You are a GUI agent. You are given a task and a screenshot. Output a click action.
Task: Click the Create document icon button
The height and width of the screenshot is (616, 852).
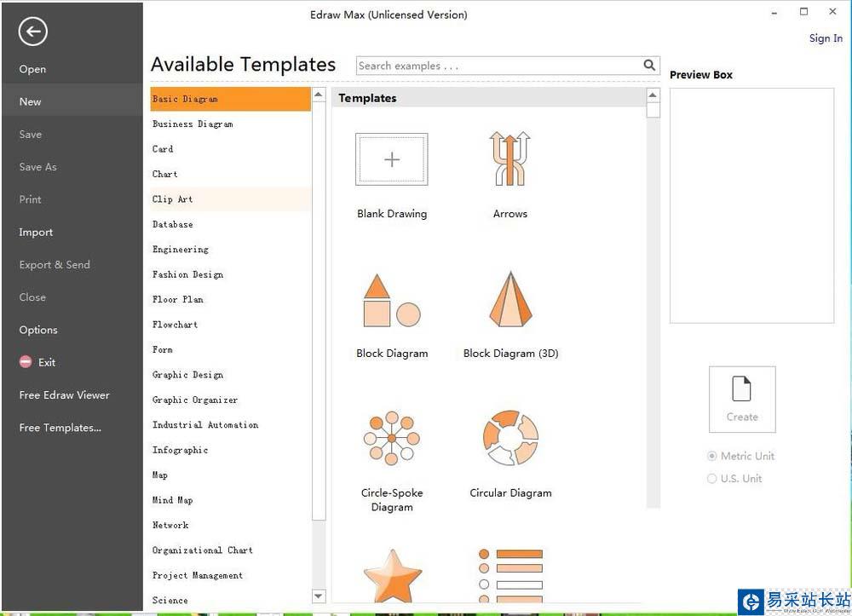click(x=742, y=400)
